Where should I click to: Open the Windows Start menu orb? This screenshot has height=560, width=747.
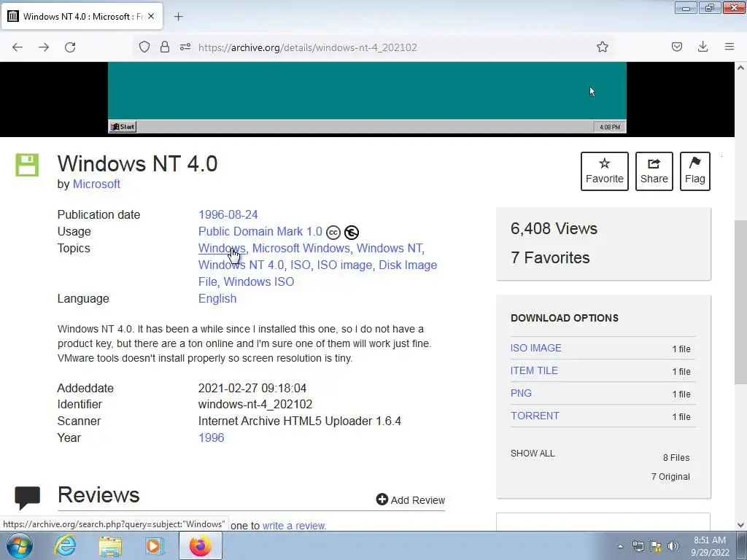20,545
